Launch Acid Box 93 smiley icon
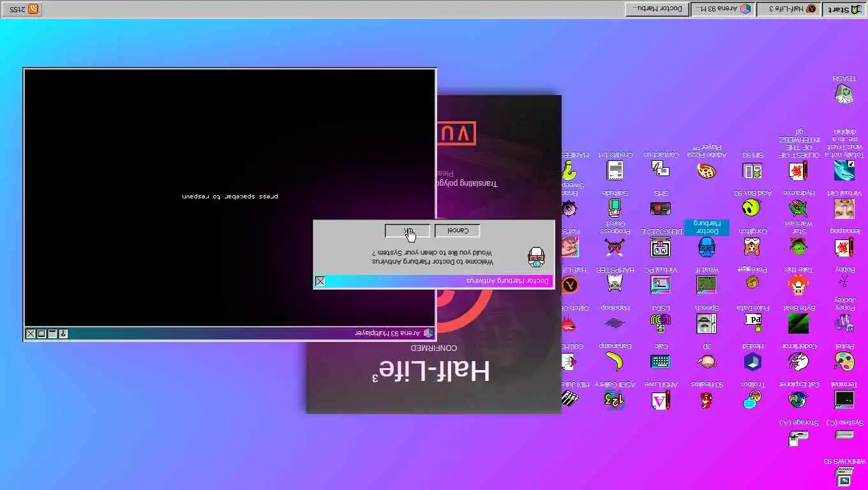This screenshot has width=868, height=490. click(x=752, y=208)
